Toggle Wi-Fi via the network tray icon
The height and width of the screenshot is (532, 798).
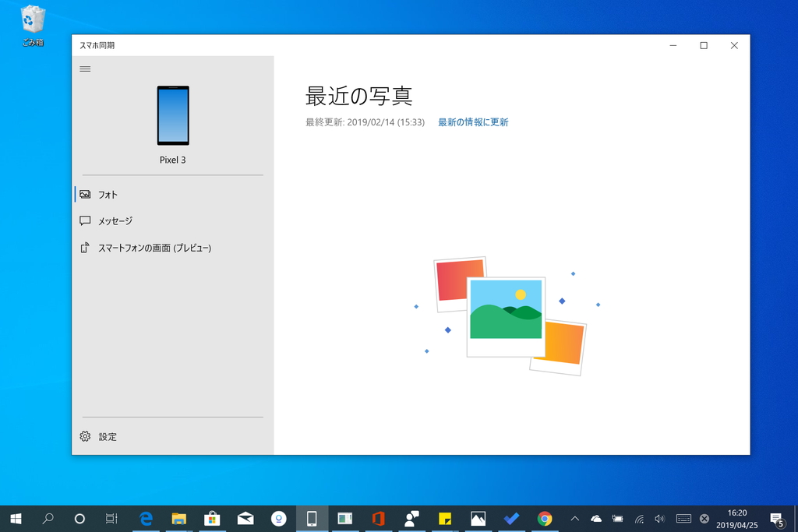tap(638, 519)
